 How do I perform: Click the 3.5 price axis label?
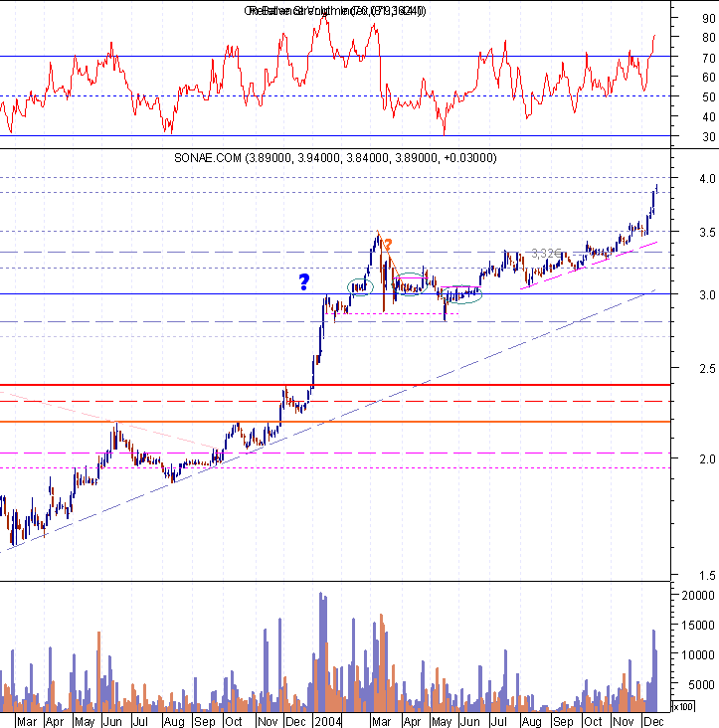(x=707, y=232)
